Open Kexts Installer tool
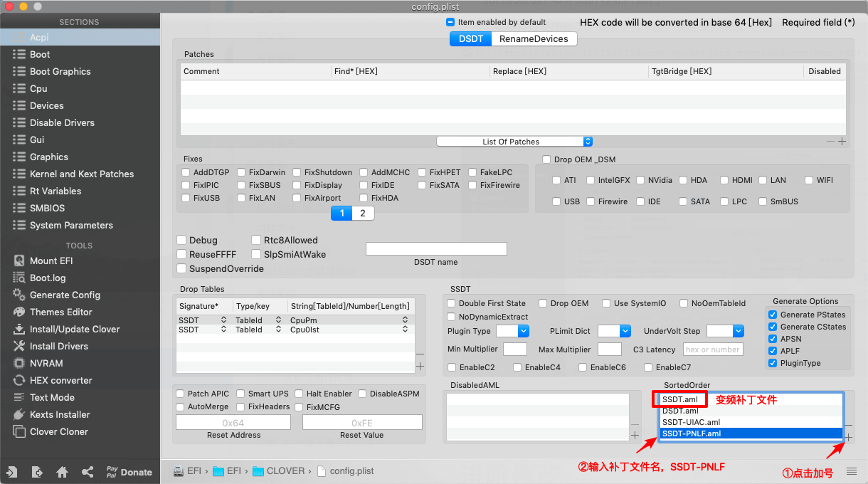 coord(60,414)
